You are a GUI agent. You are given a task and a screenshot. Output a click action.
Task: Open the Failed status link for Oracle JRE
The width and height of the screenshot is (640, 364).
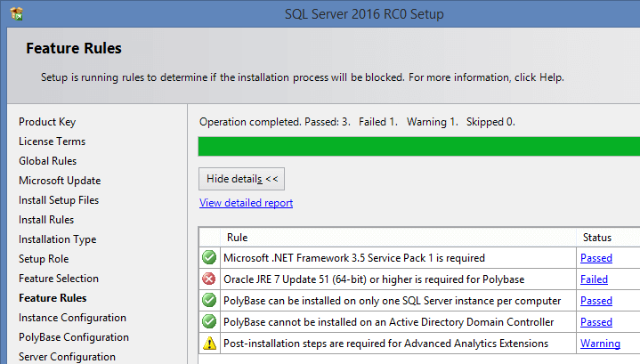pyautogui.click(x=594, y=279)
